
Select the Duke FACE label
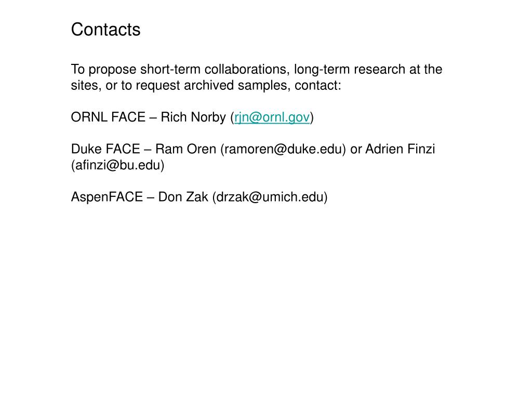coord(105,149)
